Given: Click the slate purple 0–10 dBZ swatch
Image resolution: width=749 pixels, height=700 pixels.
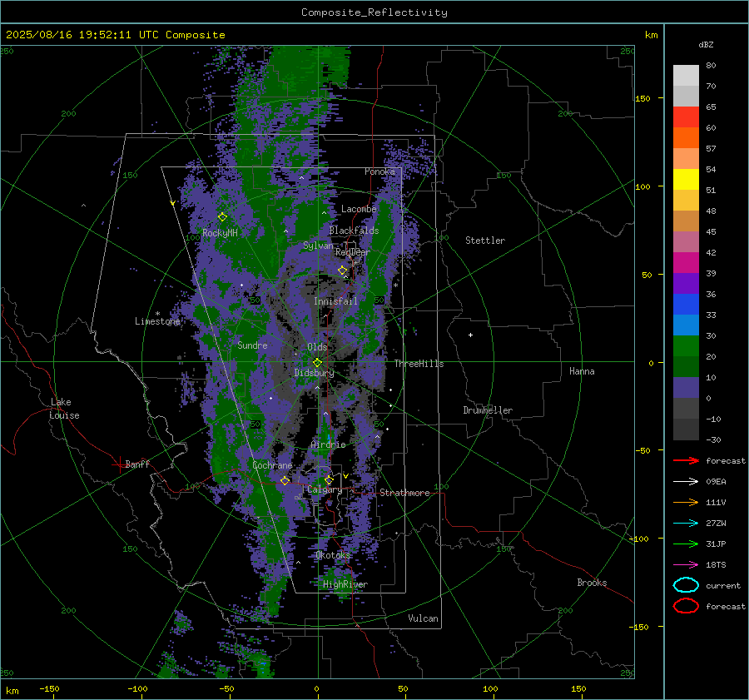Looking at the screenshot, I should (x=686, y=388).
